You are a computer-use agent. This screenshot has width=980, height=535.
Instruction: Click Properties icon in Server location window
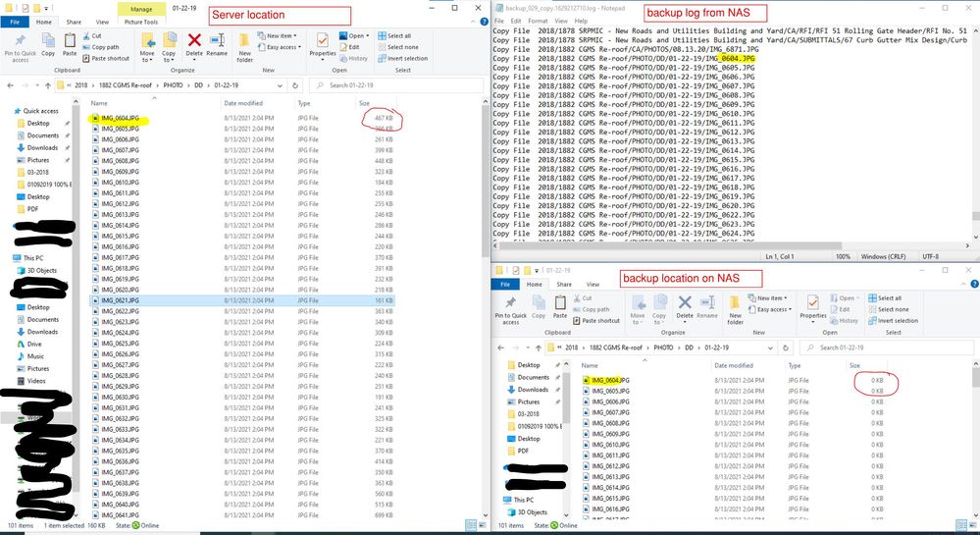(320, 44)
